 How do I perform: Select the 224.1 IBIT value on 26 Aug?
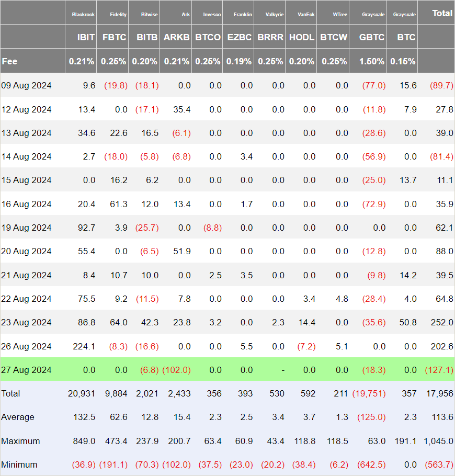click(84, 346)
